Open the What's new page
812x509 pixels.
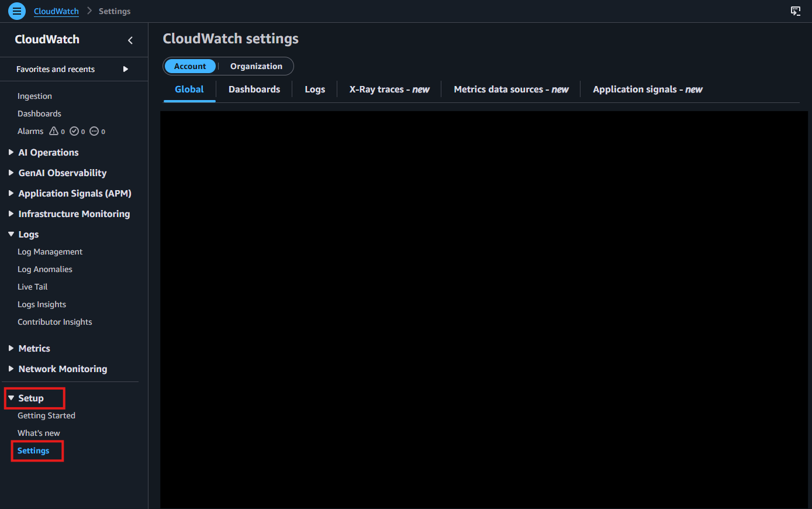39,433
